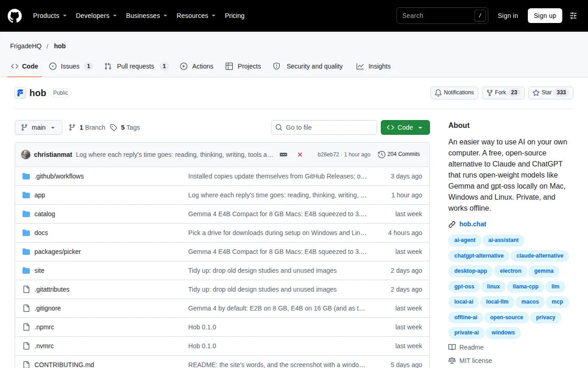Click the file icon beside .npmrc

pos(26,327)
